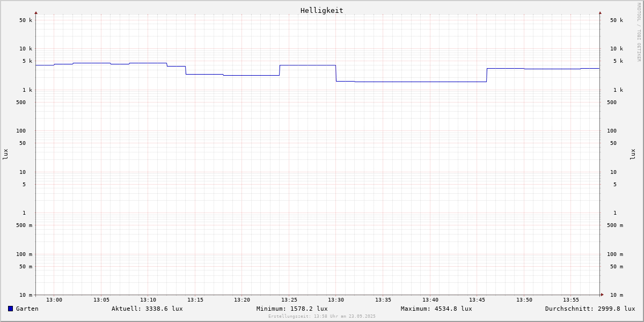Click the 13:25 time axis label

tap(289, 300)
